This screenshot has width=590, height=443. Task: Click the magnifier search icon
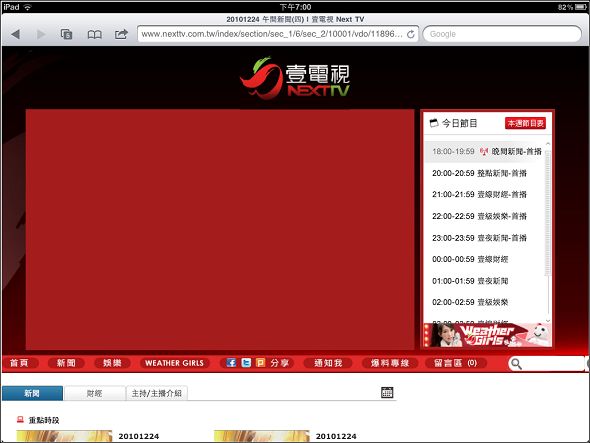[517, 364]
